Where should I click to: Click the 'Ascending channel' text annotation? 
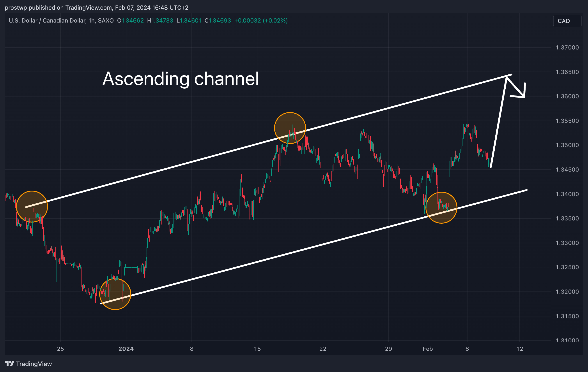[x=181, y=79]
